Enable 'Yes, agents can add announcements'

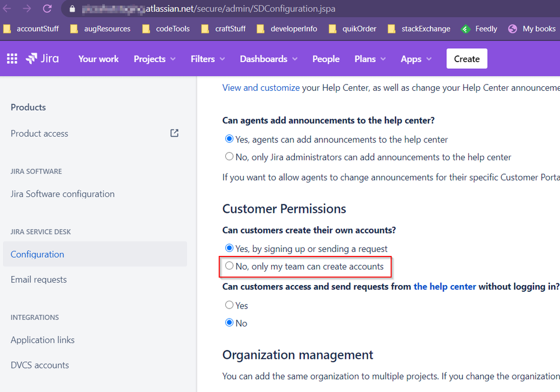(x=229, y=139)
